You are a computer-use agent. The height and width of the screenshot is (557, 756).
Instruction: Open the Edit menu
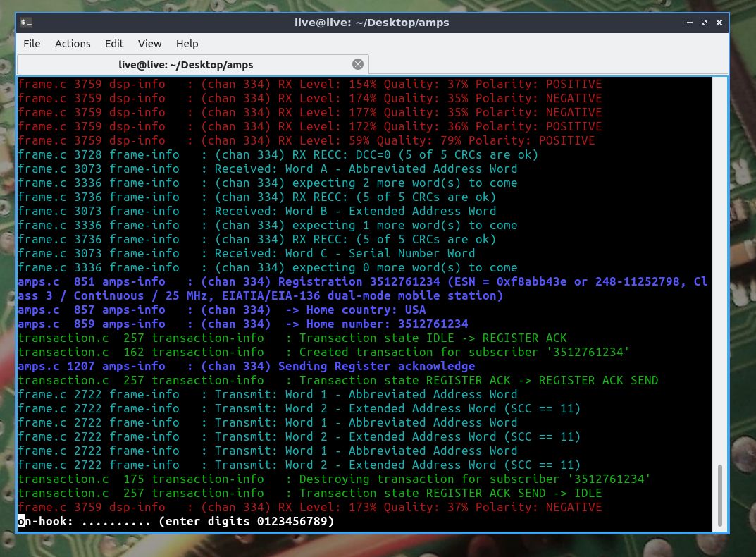(x=114, y=44)
